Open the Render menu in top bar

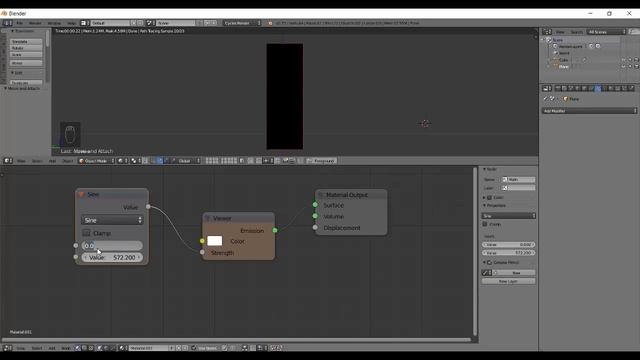tap(35, 23)
